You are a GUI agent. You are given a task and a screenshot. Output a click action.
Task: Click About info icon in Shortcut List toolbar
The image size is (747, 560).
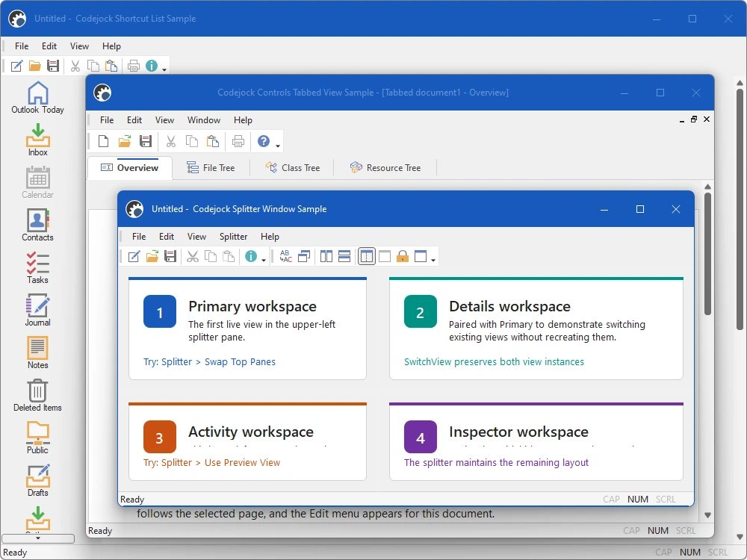tap(152, 66)
